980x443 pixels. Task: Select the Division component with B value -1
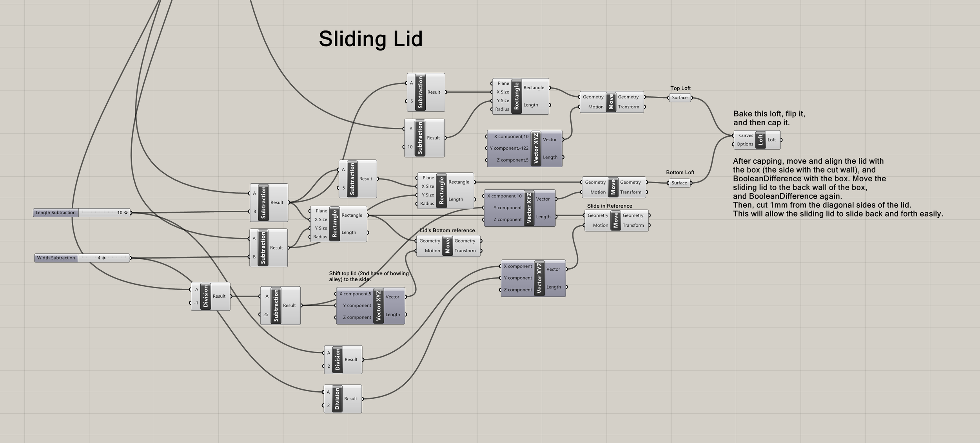tap(205, 297)
